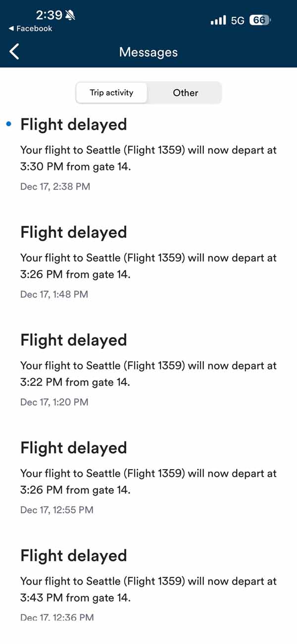Open the message about 3:22 PM departure
The image size is (297, 644).
[x=148, y=374]
